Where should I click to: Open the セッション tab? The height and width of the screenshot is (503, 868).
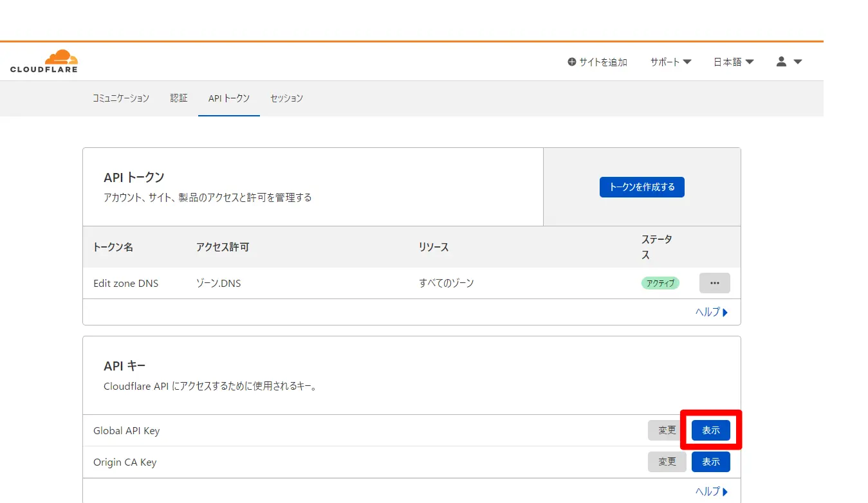(286, 98)
